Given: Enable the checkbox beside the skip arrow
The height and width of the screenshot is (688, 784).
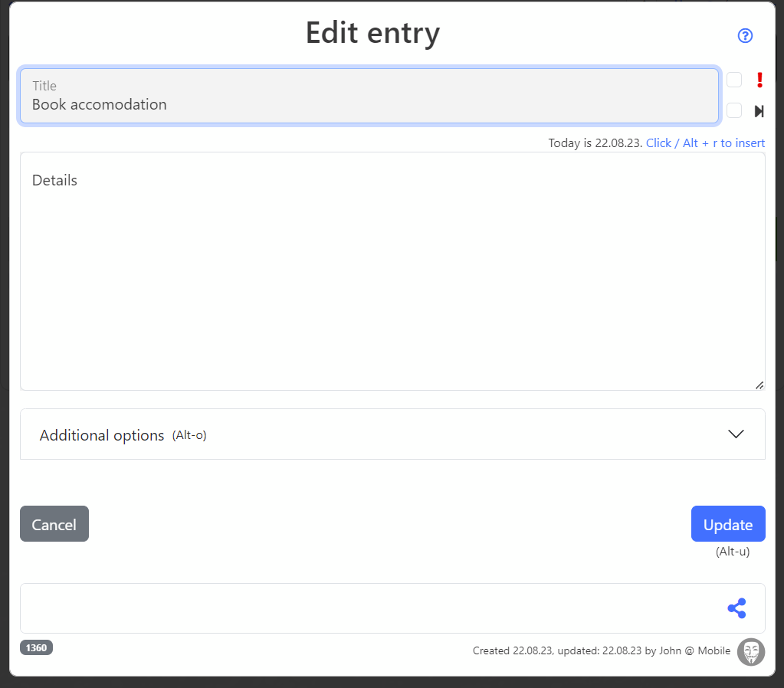Looking at the screenshot, I should point(734,111).
